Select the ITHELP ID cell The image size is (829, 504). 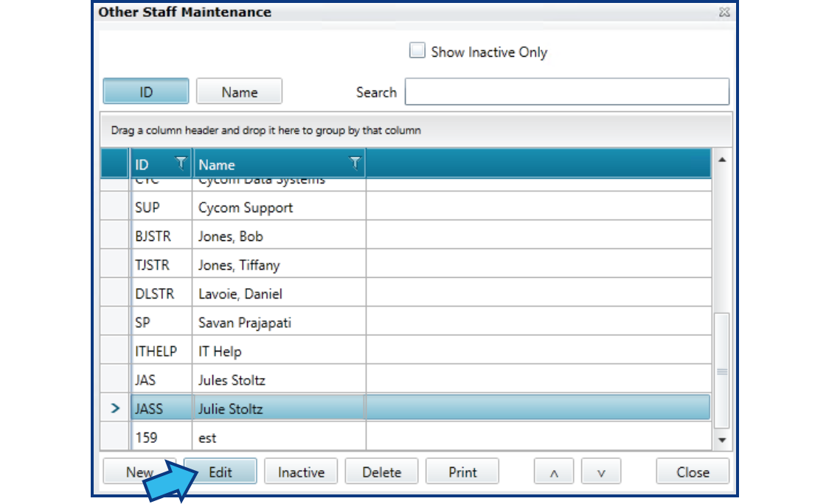162,350
